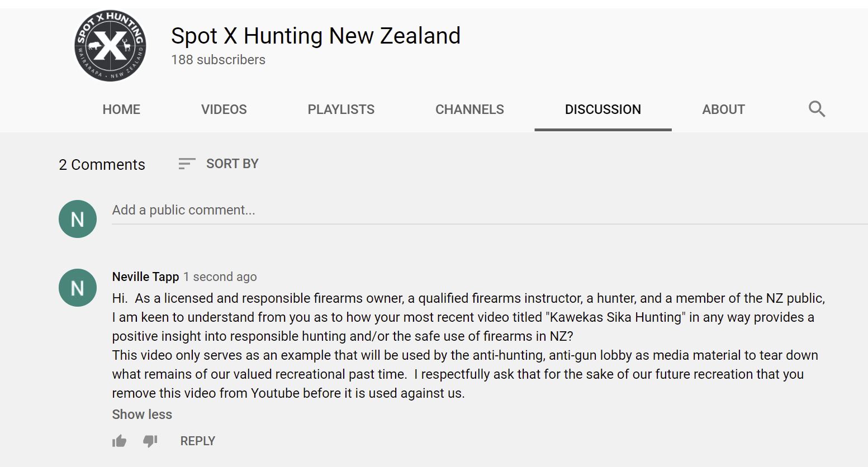
Task: Click the Spot X Hunting New Zealand title
Action: click(x=316, y=36)
